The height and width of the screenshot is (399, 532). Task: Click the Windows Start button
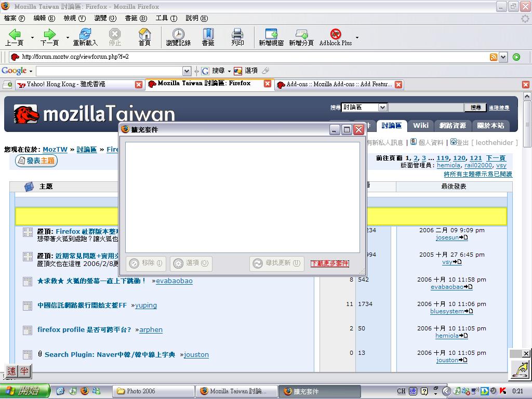click(x=25, y=391)
